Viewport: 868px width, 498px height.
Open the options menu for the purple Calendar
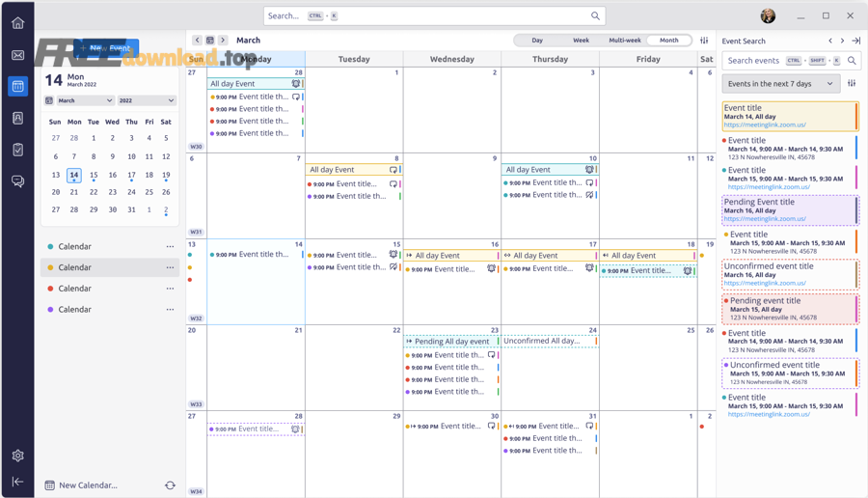pyautogui.click(x=170, y=310)
